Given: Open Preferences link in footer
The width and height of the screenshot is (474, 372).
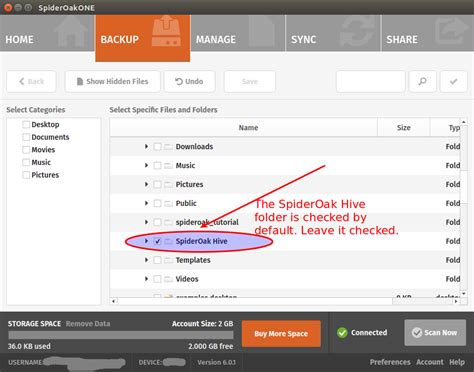Looking at the screenshot, I should [390, 362].
